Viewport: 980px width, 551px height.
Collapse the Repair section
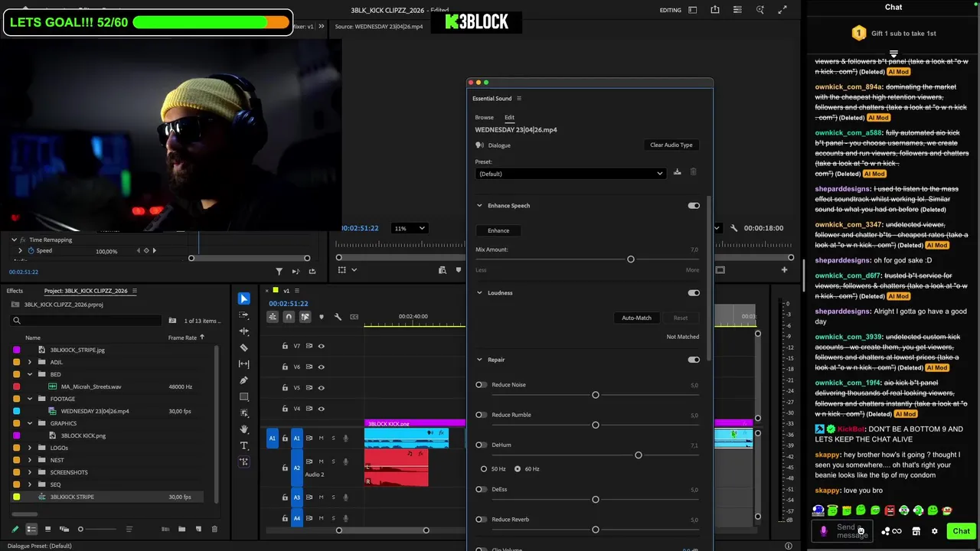pyautogui.click(x=479, y=360)
